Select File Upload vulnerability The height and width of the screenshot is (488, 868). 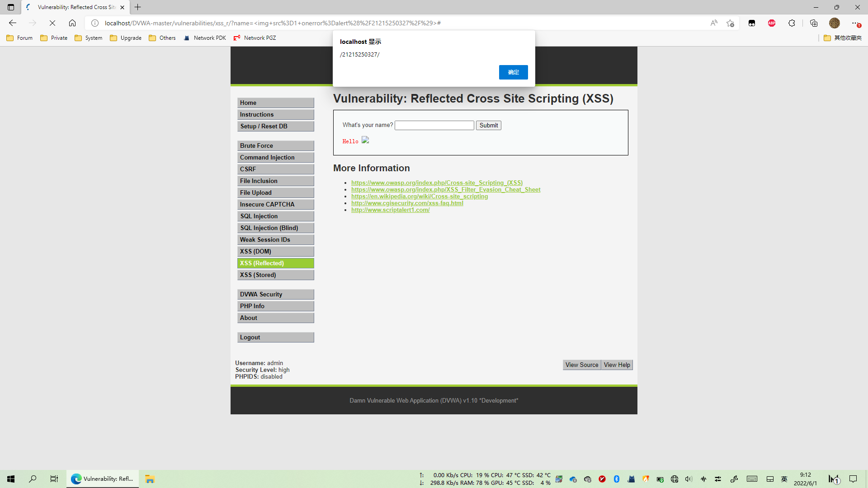pos(275,193)
